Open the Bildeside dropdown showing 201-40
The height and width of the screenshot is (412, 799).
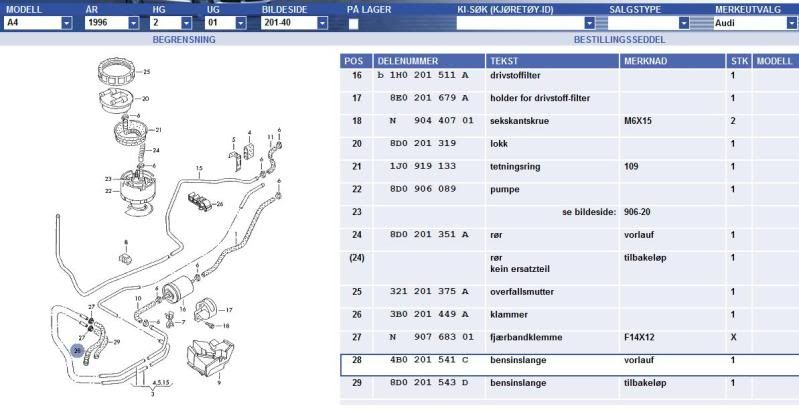tap(296, 22)
